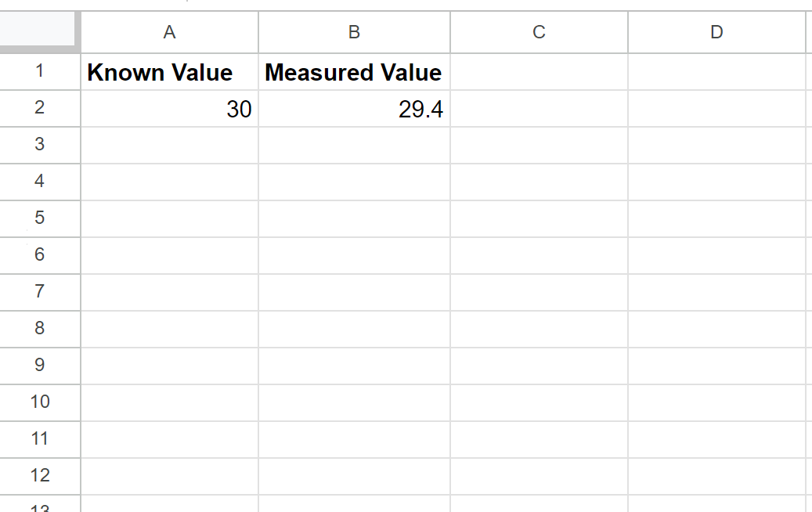The image size is (812, 512).
Task: Click empty cell A5 under Known Value
Action: pyautogui.click(x=169, y=218)
